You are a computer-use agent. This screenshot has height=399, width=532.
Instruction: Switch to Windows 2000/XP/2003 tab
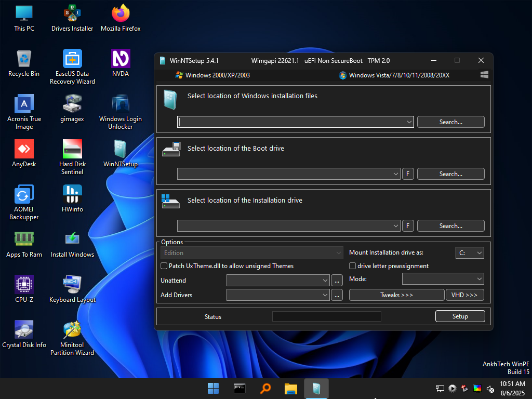(x=212, y=75)
